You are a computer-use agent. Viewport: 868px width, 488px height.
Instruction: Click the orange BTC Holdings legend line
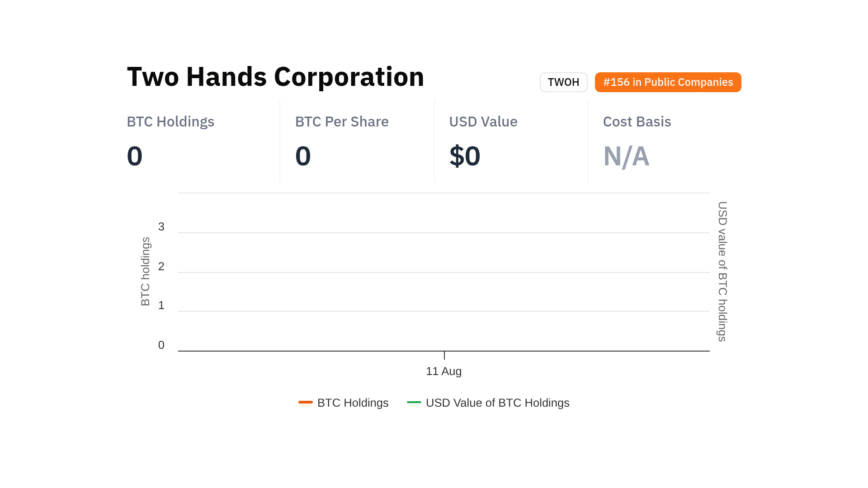point(306,402)
